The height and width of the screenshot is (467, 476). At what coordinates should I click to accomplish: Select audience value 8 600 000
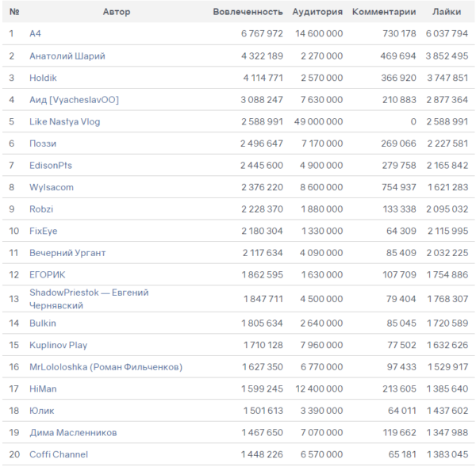pos(321,187)
